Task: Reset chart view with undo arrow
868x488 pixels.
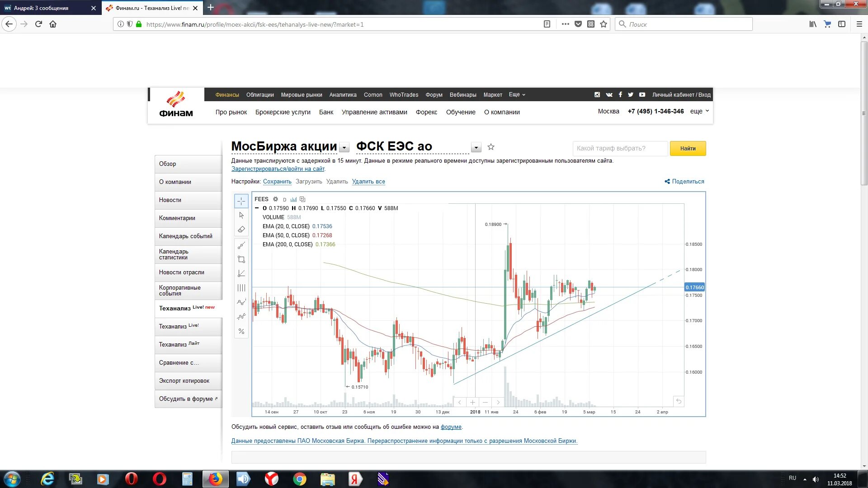Action: [x=679, y=401]
